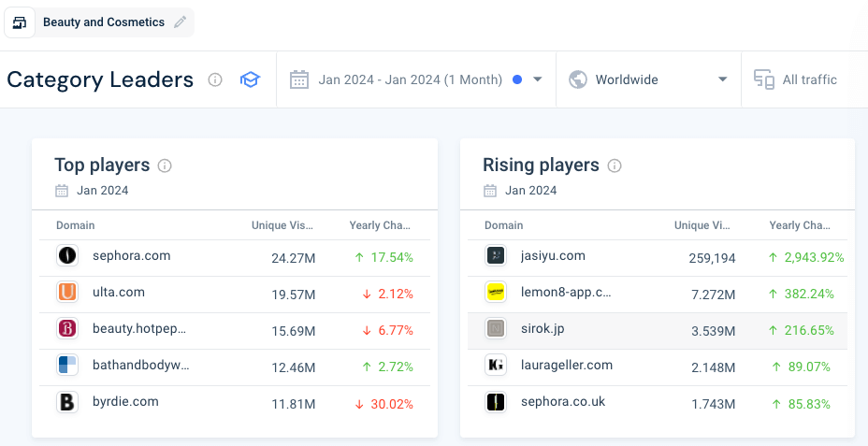The image size is (868, 446).
Task: Open the byrdie.com domain link
Action: point(125,402)
